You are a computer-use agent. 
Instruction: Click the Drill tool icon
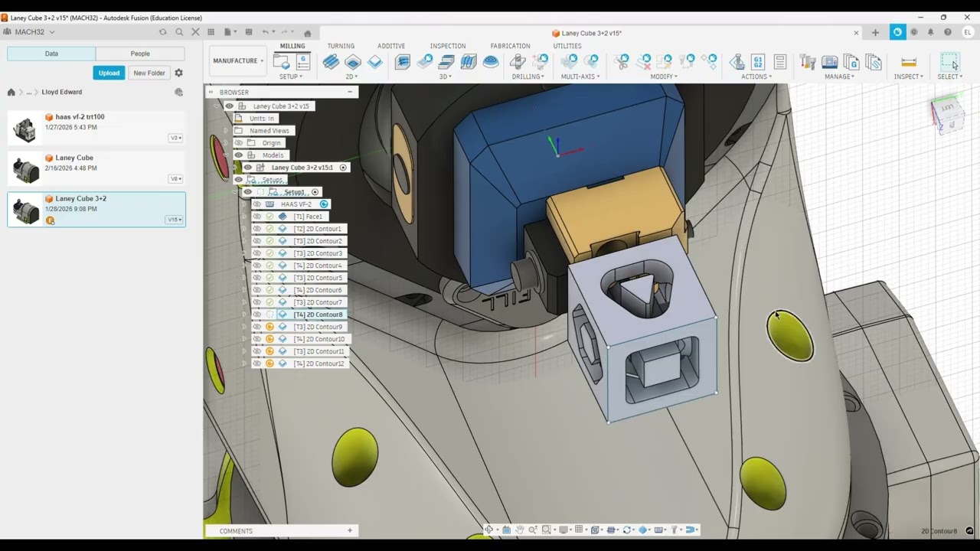(518, 62)
